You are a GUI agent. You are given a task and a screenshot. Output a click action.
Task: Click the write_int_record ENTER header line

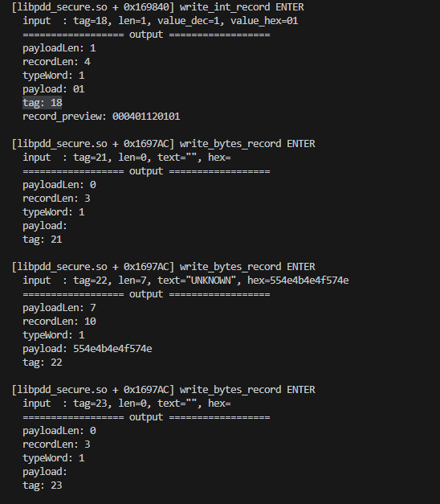(x=157, y=7)
